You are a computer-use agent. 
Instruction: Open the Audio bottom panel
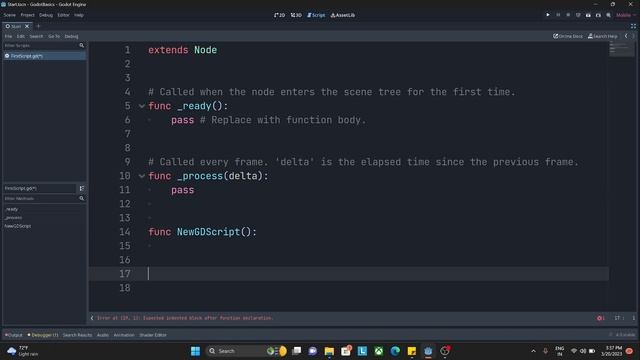103,335
